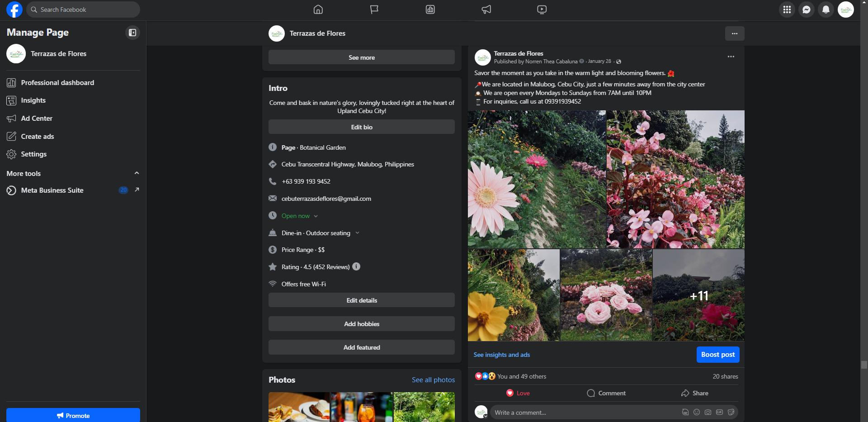Open the post audience globe icon
Viewport: 868px width, 422px height.
point(619,62)
